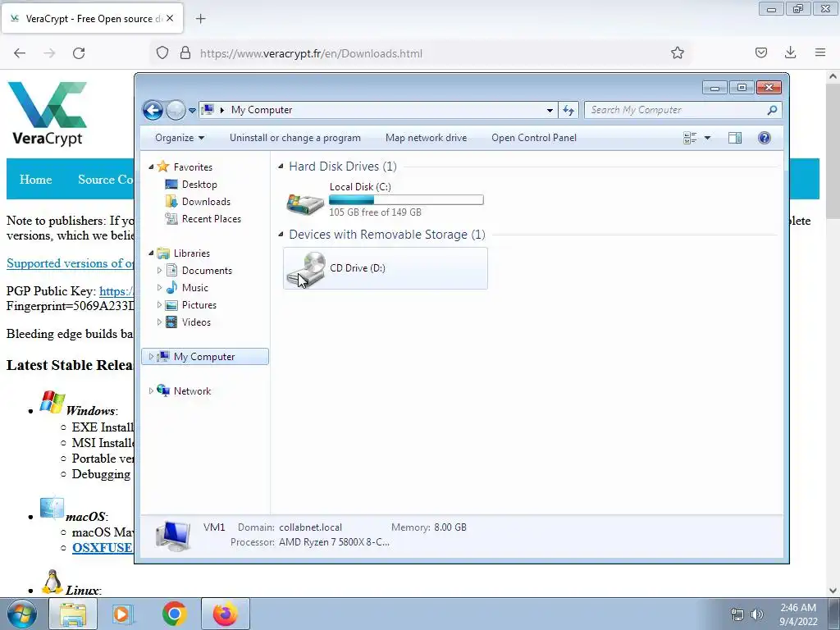
Task: Select Favorites in the navigation pane
Action: point(193,167)
